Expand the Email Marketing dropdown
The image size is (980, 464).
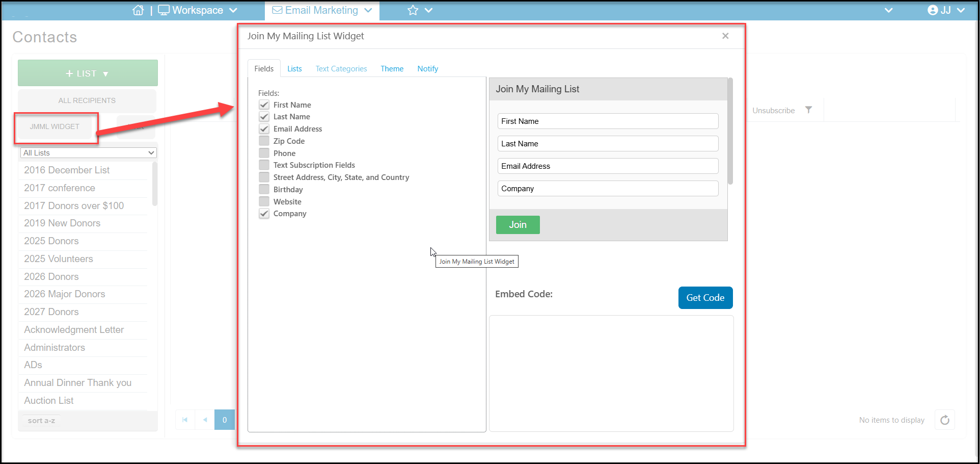368,10
